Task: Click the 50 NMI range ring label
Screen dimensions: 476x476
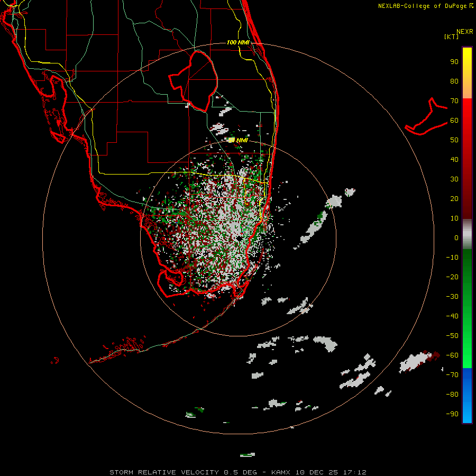Action: (238, 140)
